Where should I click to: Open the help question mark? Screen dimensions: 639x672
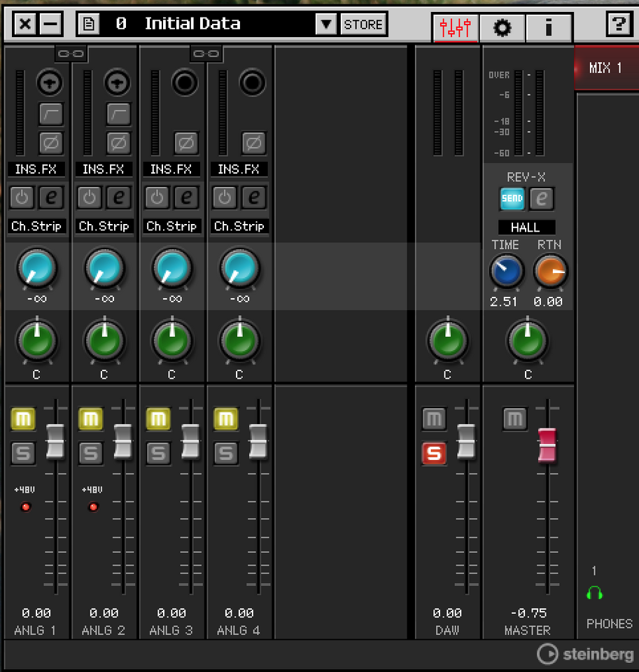619,24
